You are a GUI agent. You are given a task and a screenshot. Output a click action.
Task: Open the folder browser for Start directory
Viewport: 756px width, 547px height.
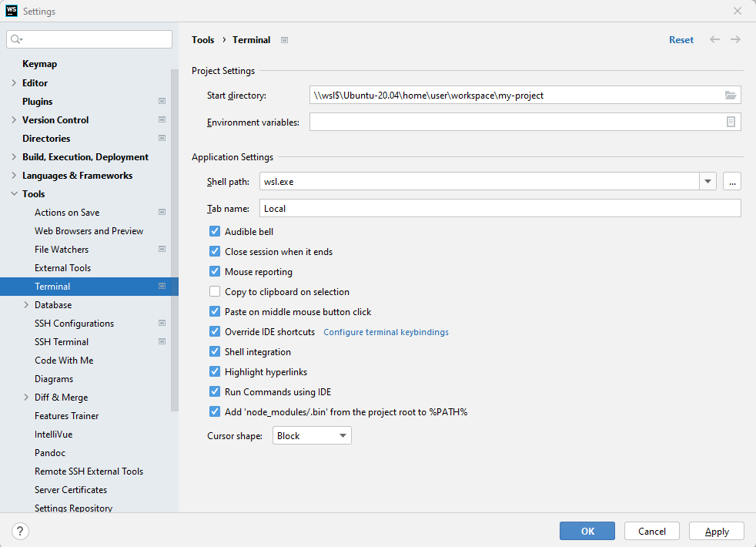(731, 95)
